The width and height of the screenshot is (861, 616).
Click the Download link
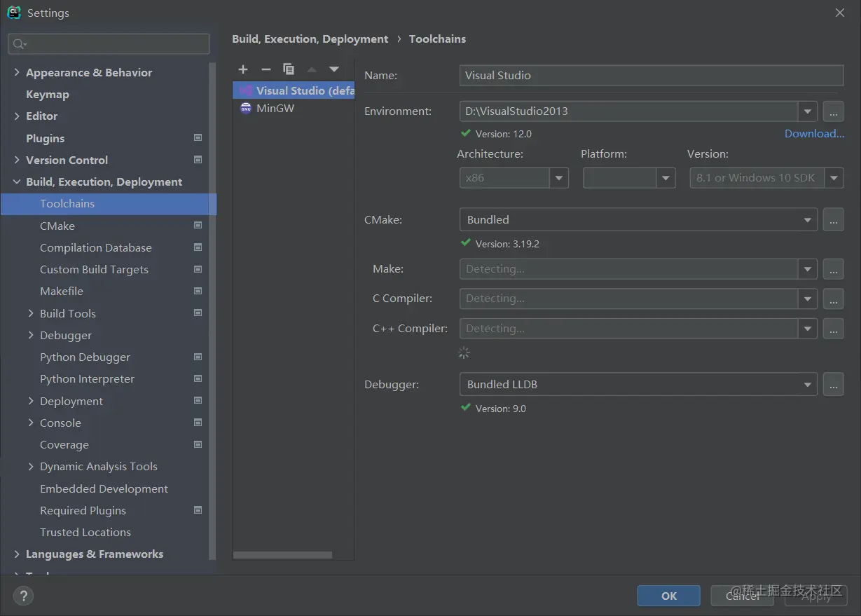click(814, 133)
